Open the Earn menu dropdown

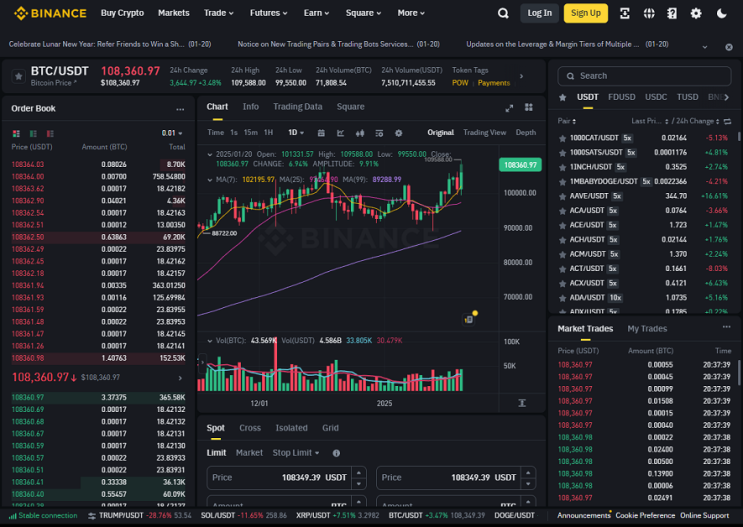tap(317, 13)
